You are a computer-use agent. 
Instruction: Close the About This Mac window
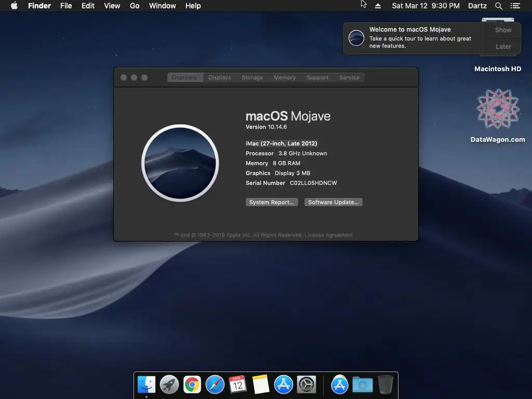124,77
